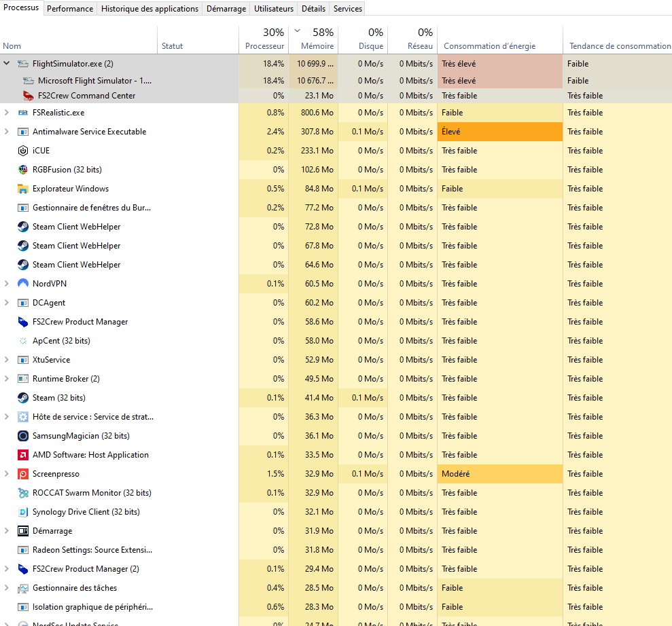This screenshot has height=626, width=672.
Task: Open the Détails tab
Action: 313,9
